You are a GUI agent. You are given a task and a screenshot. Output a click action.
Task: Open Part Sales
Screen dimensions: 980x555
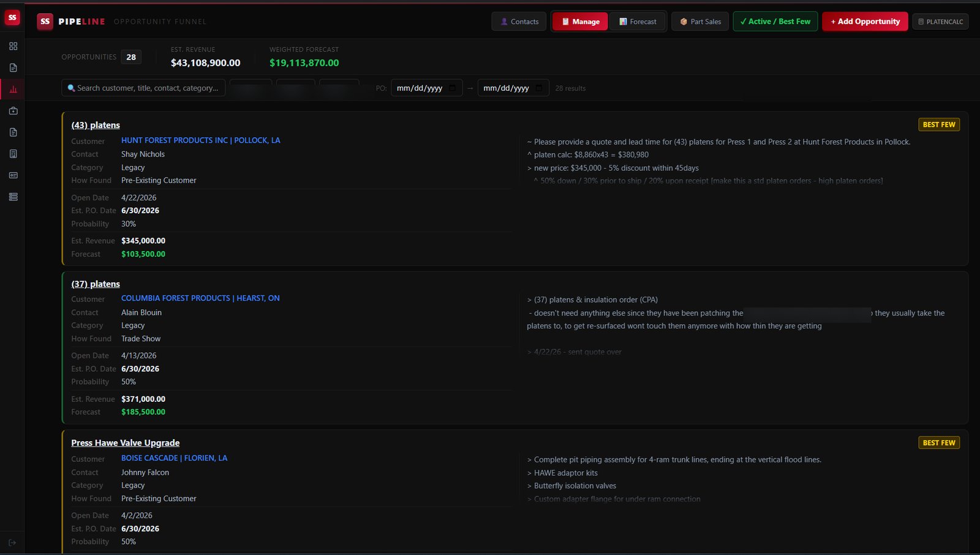pyautogui.click(x=700, y=21)
